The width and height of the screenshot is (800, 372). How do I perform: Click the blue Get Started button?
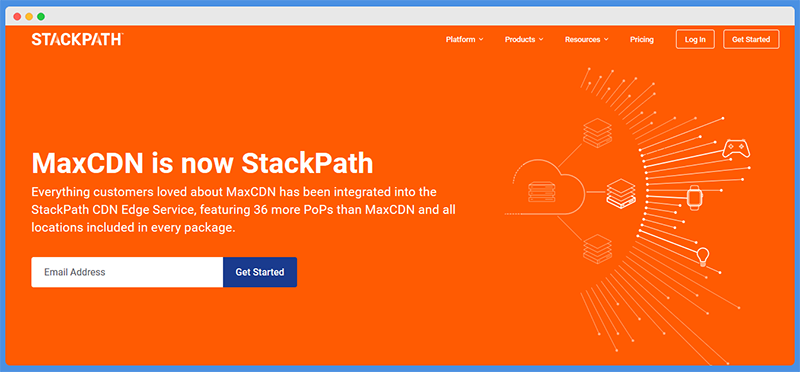point(260,272)
